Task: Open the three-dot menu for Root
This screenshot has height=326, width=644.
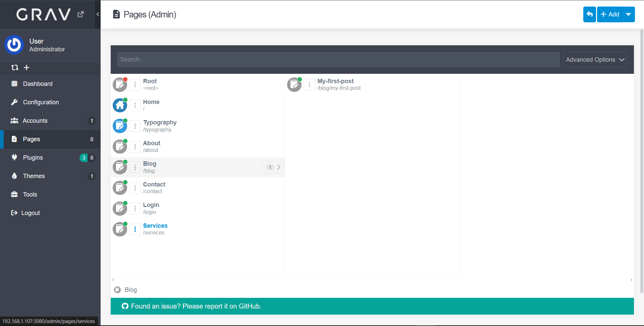Action: [x=135, y=85]
